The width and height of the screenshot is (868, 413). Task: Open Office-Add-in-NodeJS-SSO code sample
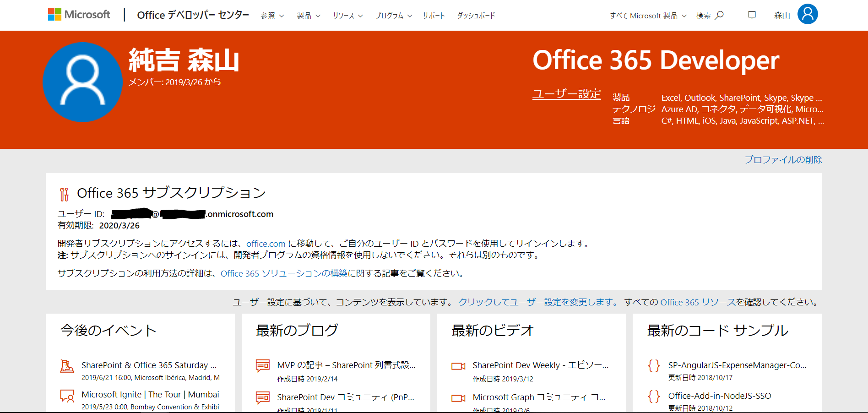[720, 396]
